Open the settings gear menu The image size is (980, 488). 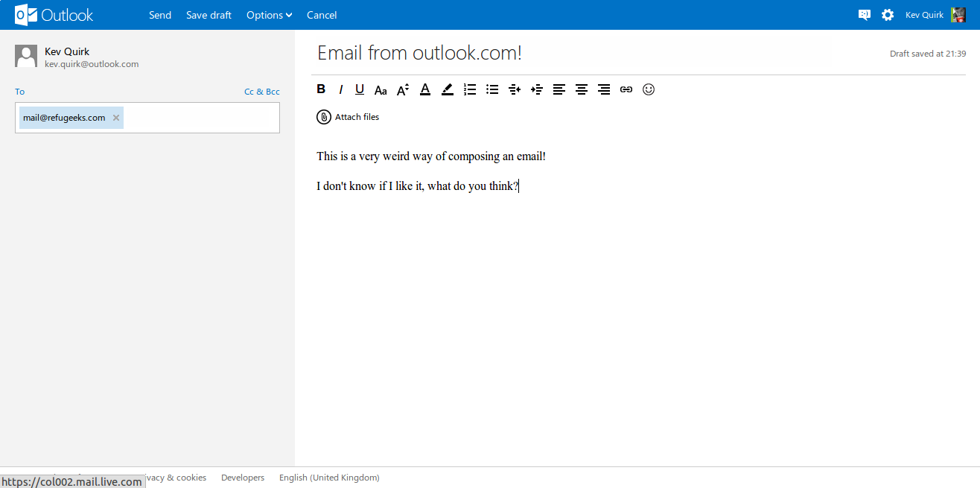888,15
